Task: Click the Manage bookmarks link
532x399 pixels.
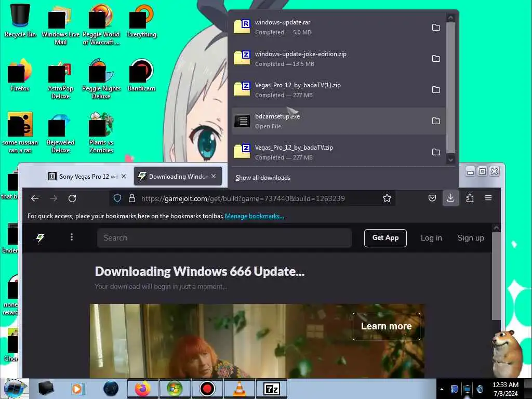Action: point(255,216)
